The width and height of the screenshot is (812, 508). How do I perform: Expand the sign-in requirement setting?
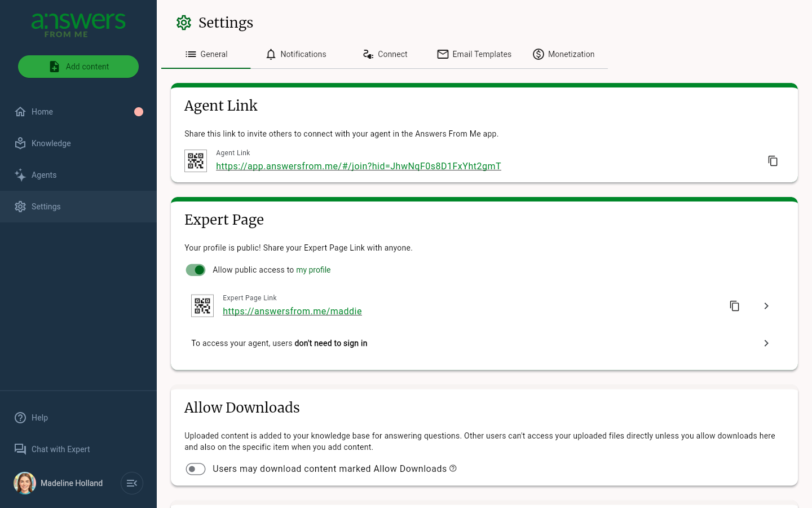pos(766,343)
